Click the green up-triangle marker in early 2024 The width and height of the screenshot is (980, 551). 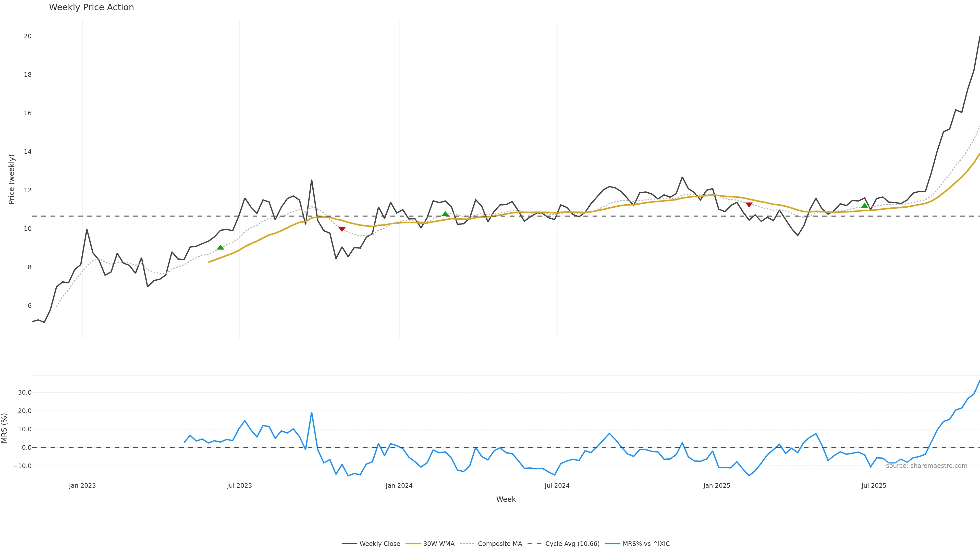445,214
